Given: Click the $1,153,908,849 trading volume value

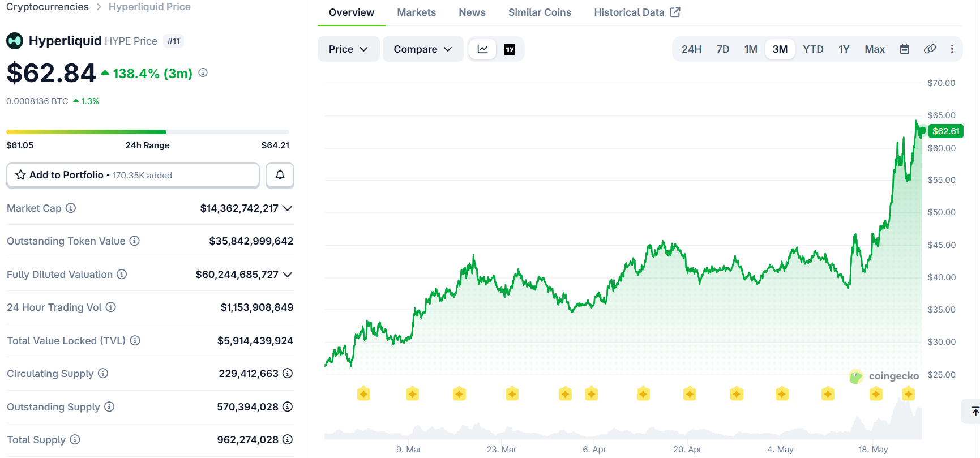Looking at the screenshot, I should (257, 307).
